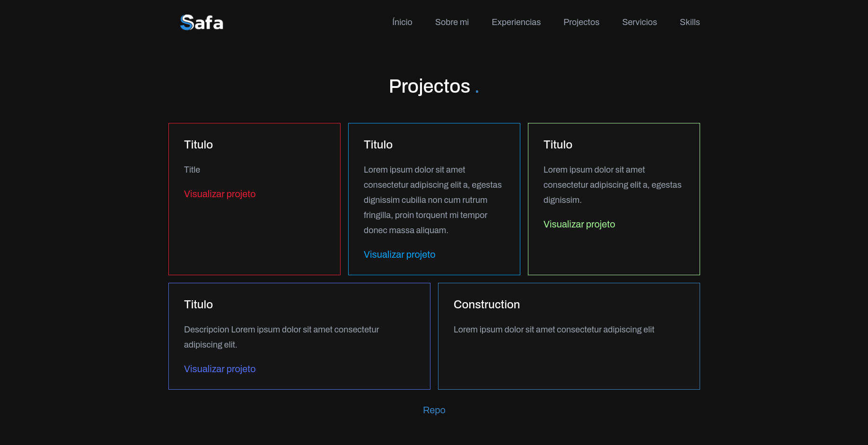Click Visualizar projeto on the red-bordered card

click(219, 194)
